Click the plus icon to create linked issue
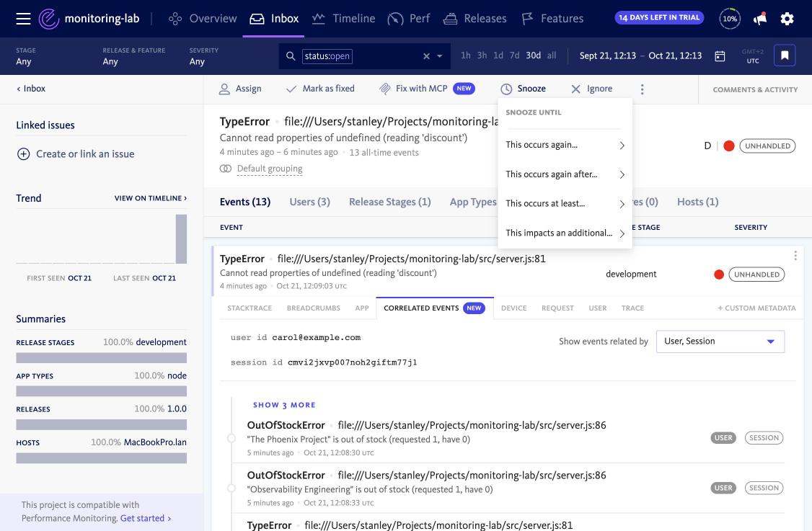The image size is (812, 531). point(23,153)
